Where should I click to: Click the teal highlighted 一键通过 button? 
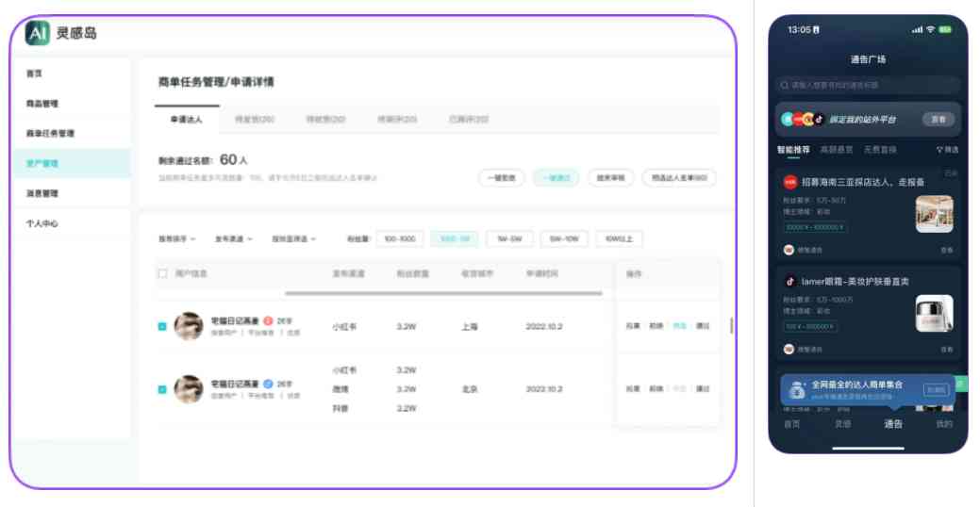click(556, 178)
